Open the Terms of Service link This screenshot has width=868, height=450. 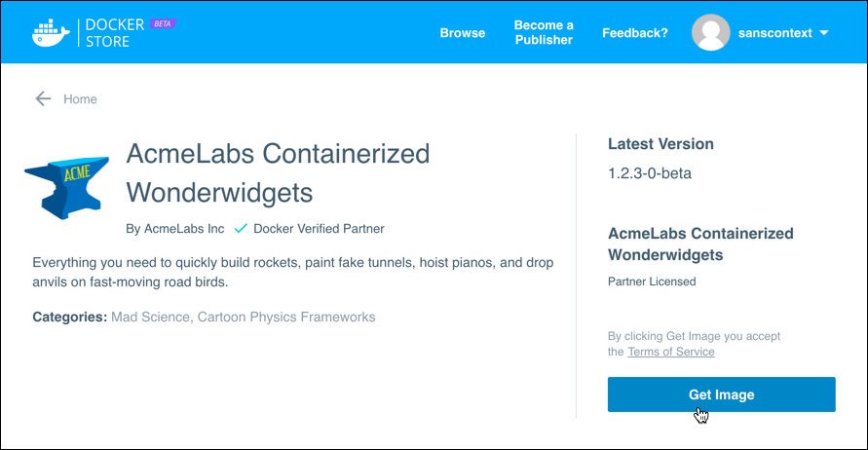pos(670,352)
